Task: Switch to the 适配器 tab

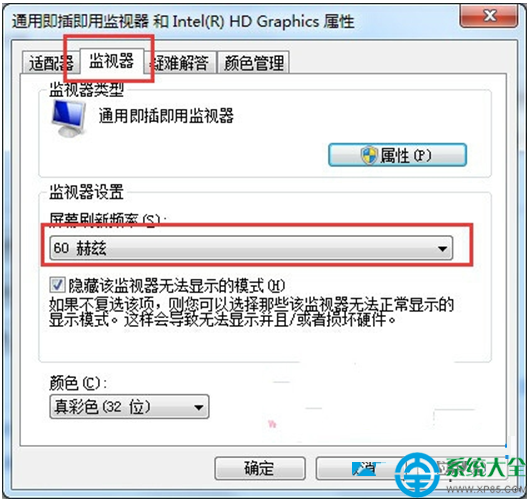Action: click(51, 63)
